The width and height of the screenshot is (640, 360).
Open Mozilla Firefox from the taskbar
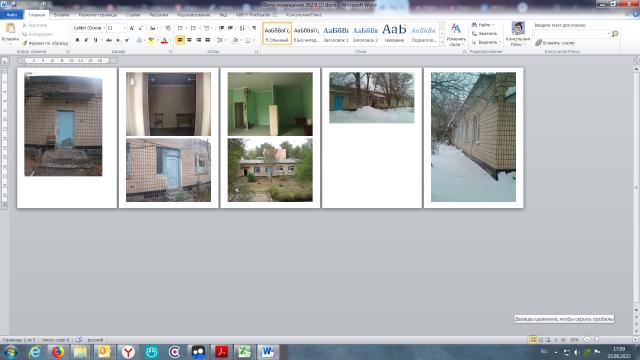(58, 351)
